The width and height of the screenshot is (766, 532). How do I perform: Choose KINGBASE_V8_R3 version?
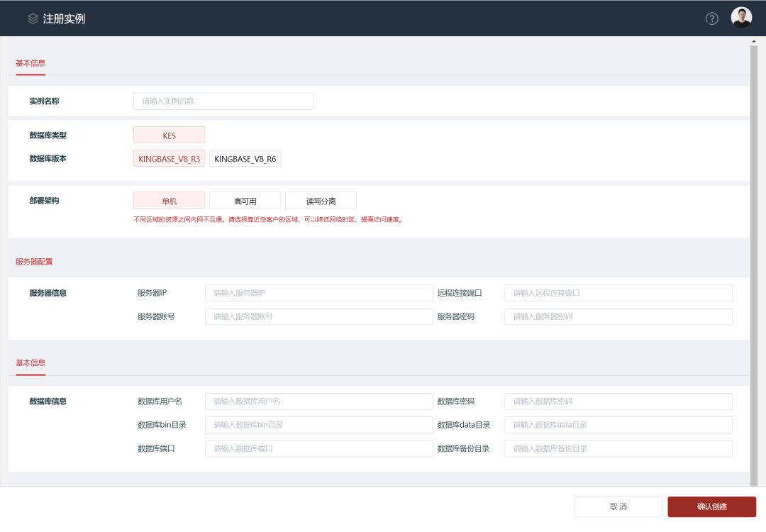(x=169, y=159)
